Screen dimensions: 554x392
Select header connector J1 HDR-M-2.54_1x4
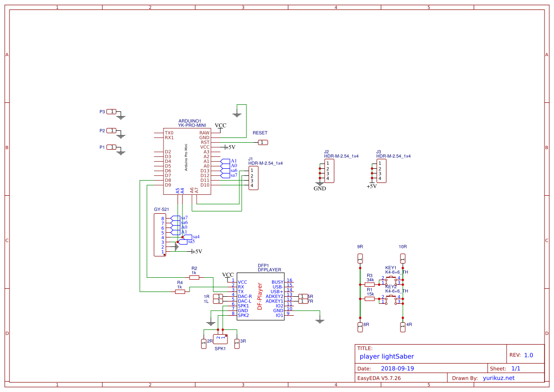tap(253, 178)
